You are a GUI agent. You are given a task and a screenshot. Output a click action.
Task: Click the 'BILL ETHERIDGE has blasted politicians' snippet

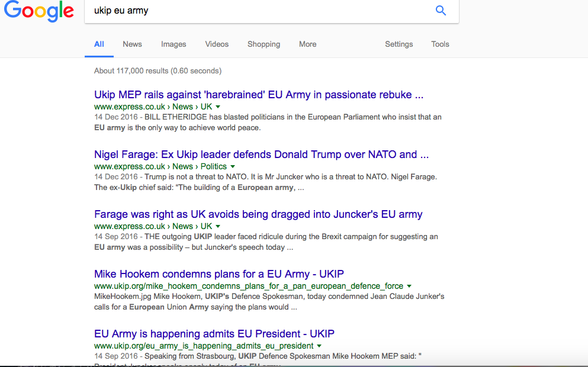(268, 122)
